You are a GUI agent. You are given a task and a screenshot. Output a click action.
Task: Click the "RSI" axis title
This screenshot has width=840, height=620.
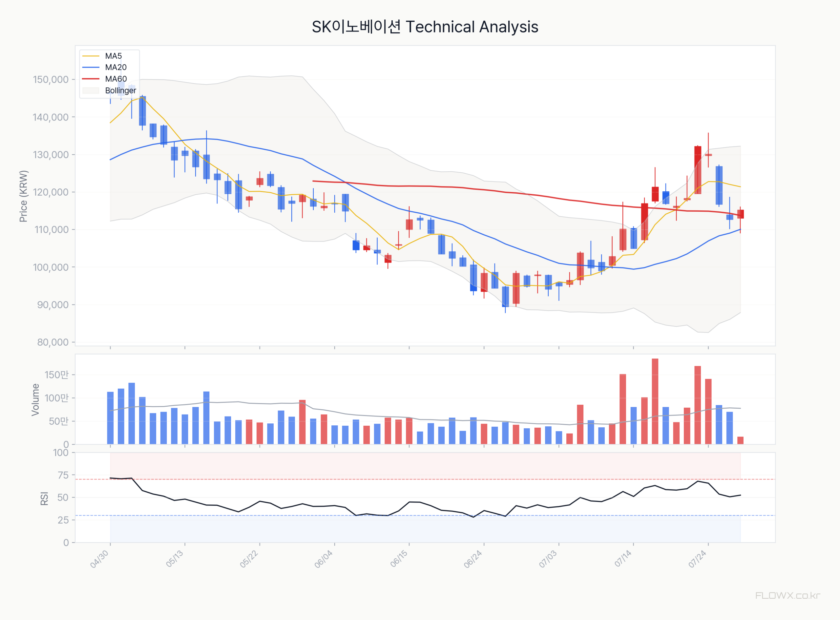click(x=44, y=499)
